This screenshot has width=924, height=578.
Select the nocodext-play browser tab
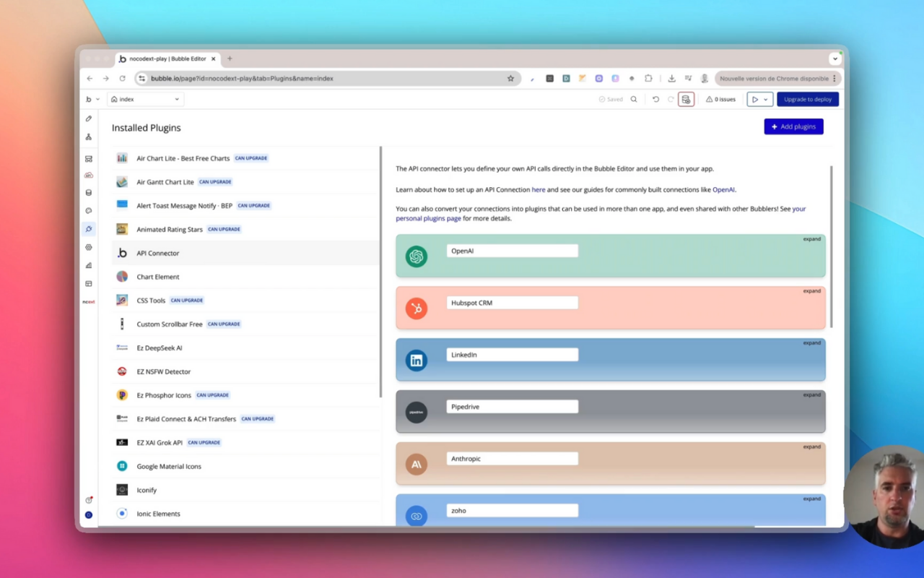pos(166,59)
